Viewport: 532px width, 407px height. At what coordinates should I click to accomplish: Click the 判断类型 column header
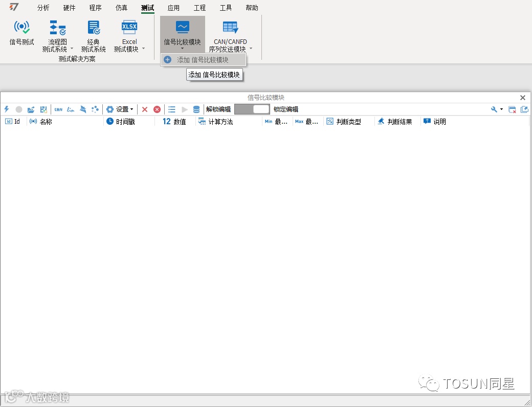(349, 121)
